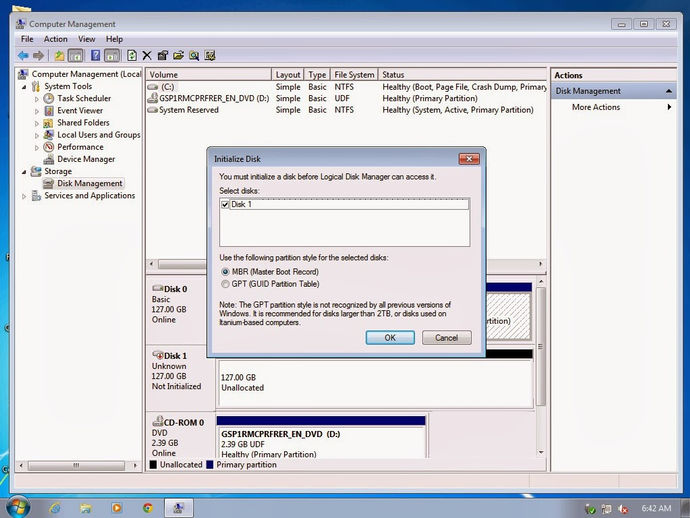Click the black X Delete toolbar icon
Screen dimensions: 690x518
[147, 55]
